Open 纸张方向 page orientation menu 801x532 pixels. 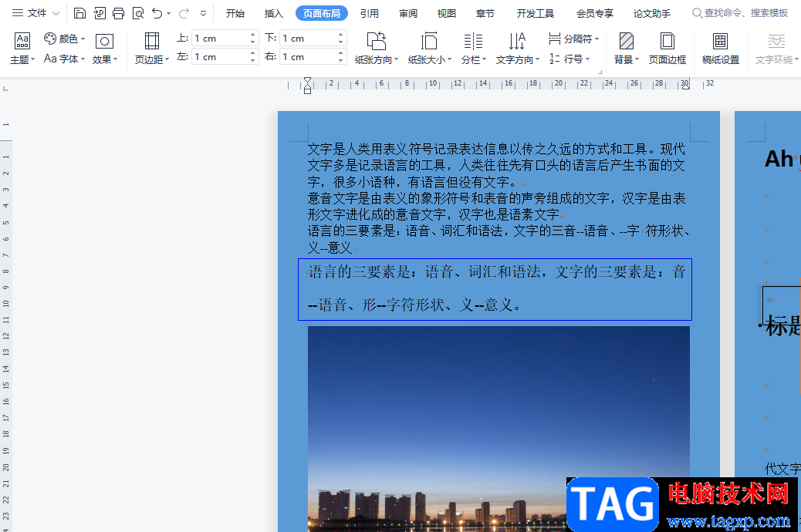click(377, 49)
